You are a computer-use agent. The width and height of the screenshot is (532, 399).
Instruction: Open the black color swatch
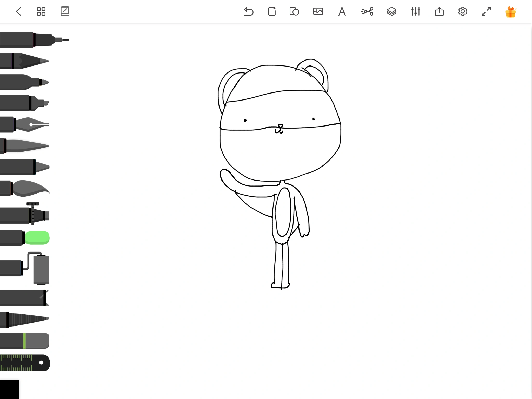(x=10, y=389)
